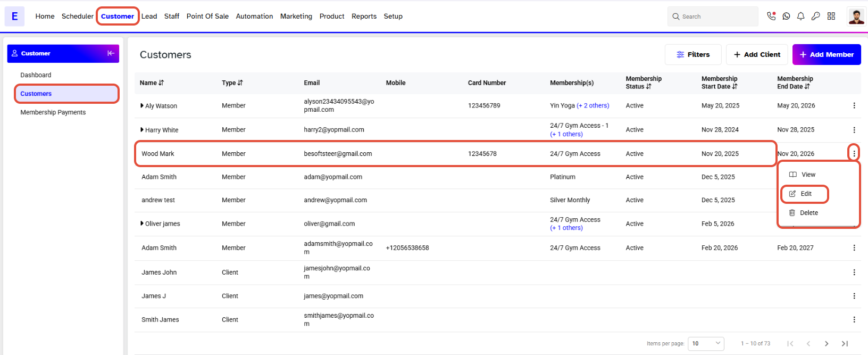
Task: Open row actions for James J
Action: coord(854,296)
